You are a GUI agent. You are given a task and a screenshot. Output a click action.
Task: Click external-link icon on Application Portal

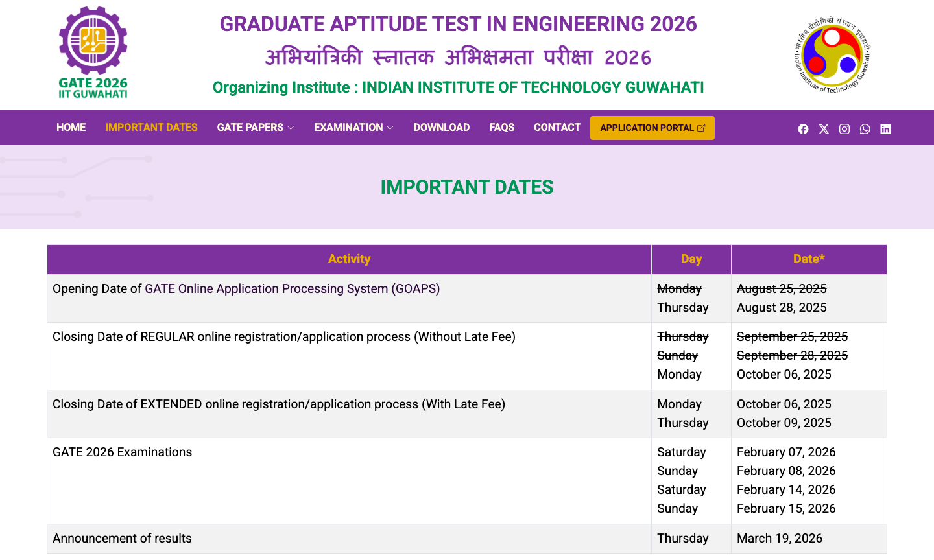701,128
